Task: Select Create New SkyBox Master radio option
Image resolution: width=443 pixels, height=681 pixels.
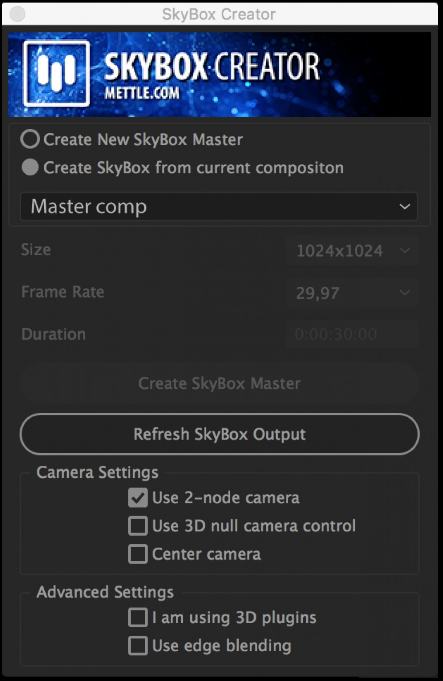Action: [x=30, y=139]
